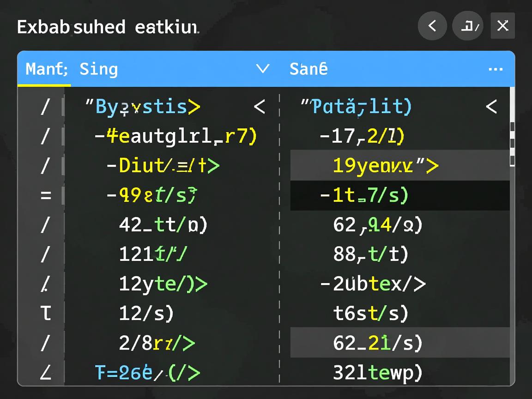Select the -1t_7/s) row

point(364,195)
